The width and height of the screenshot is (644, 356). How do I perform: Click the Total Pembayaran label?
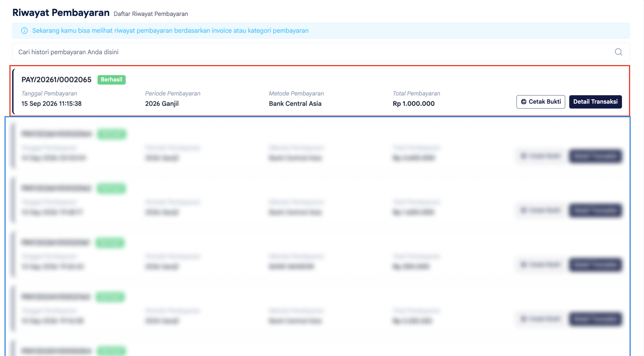(x=416, y=93)
